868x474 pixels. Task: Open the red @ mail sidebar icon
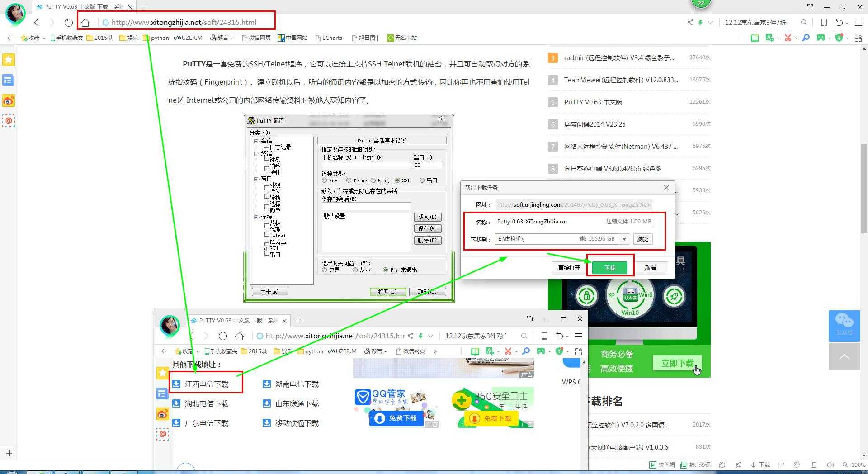[9, 121]
